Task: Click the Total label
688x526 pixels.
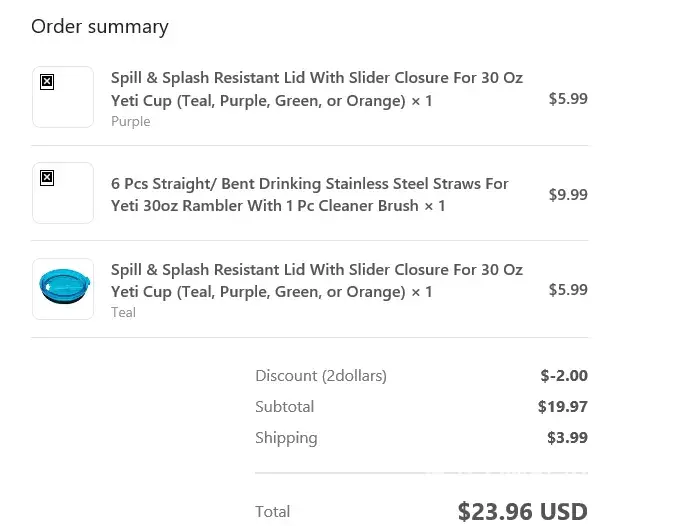Action: (x=273, y=512)
